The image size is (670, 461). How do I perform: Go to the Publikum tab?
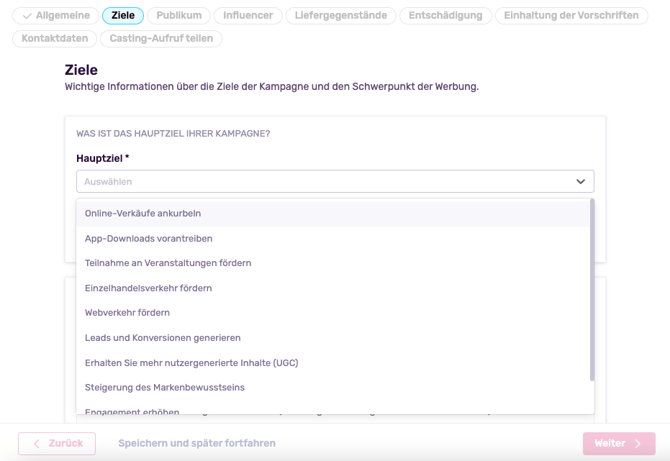tap(179, 16)
